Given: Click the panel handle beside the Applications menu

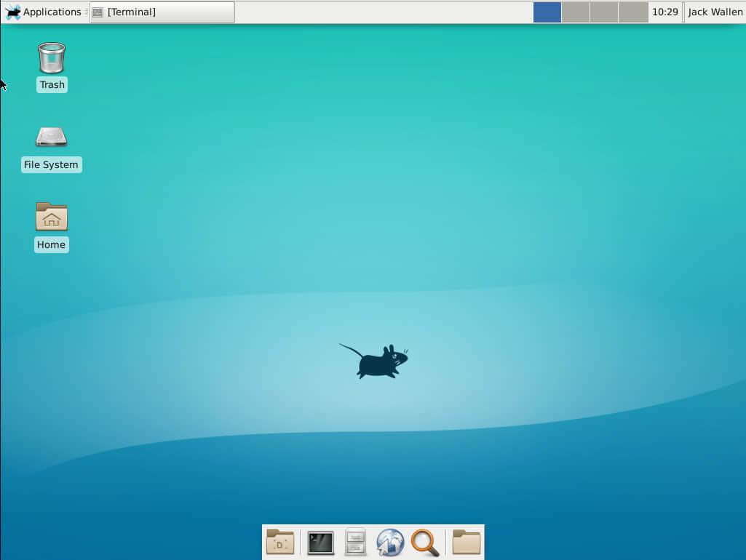Looking at the screenshot, I should click(x=87, y=12).
